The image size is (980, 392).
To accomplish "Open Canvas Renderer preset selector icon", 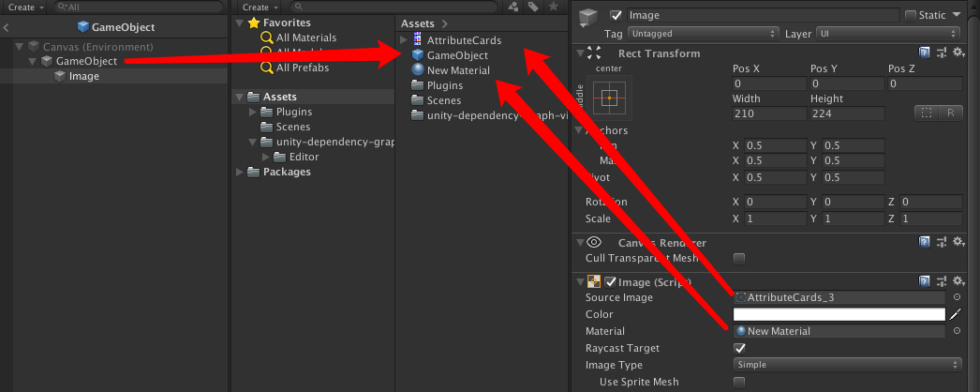I will click(x=941, y=241).
